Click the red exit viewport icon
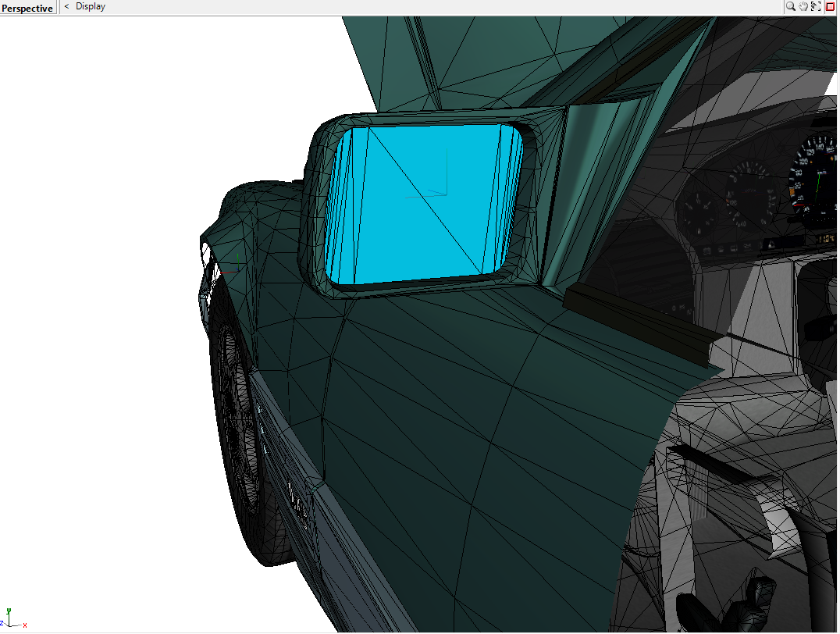 click(x=829, y=5)
